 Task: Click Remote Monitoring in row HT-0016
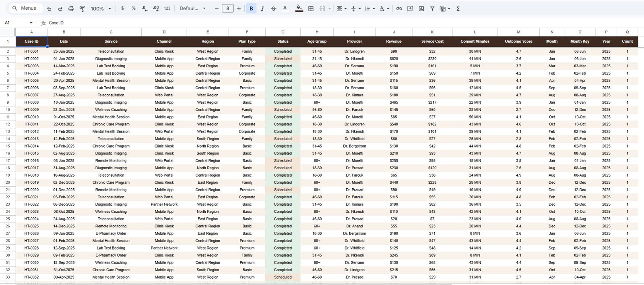[x=111, y=160]
